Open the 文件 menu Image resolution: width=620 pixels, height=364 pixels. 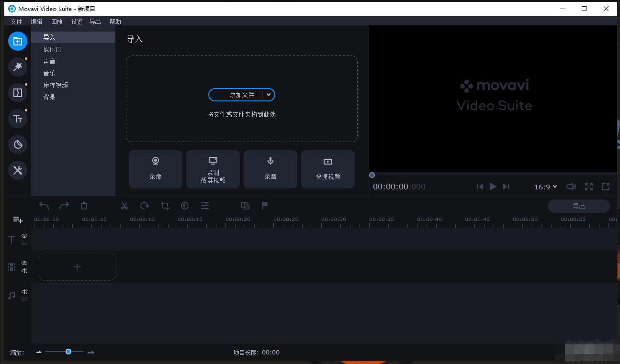(16, 21)
